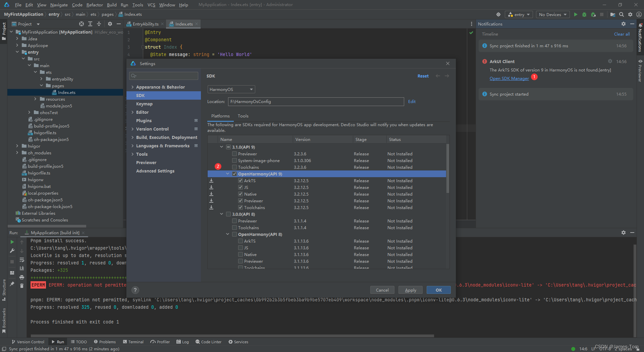Navigate back arrow in Settings SDK
The width and height of the screenshot is (644, 352).
[x=438, y=76]
